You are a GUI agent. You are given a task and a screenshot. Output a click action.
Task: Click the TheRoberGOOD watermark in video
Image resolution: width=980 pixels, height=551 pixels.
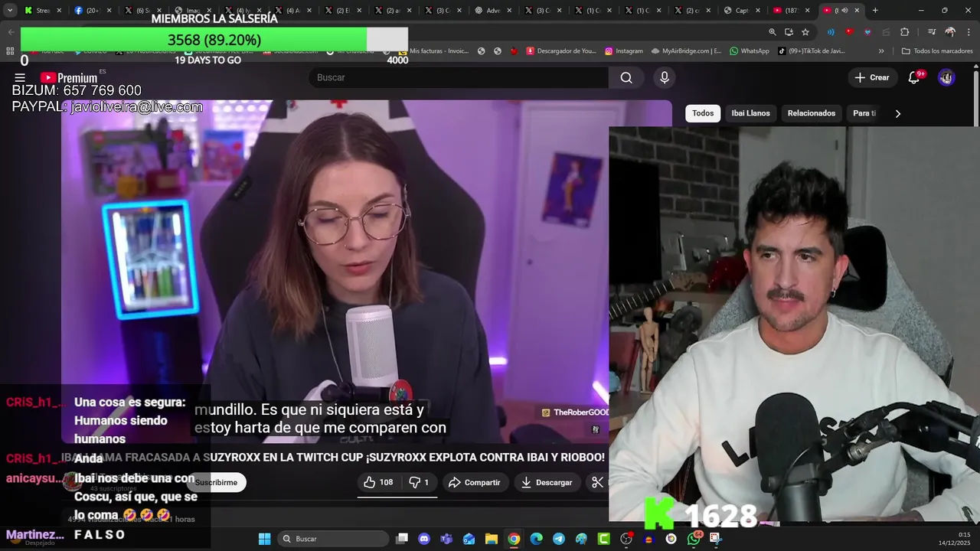(x=576, y=412)
